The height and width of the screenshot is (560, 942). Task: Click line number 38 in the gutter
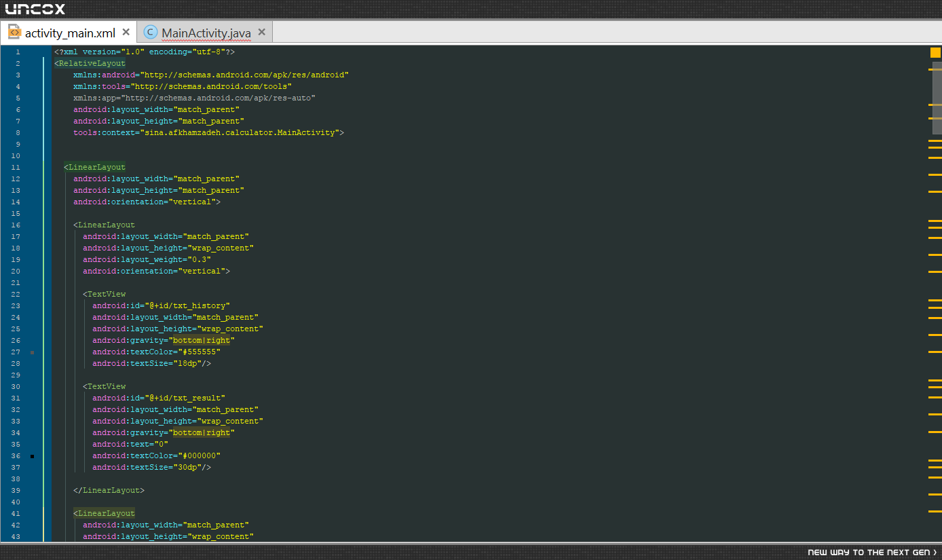[x=16, y=479]
